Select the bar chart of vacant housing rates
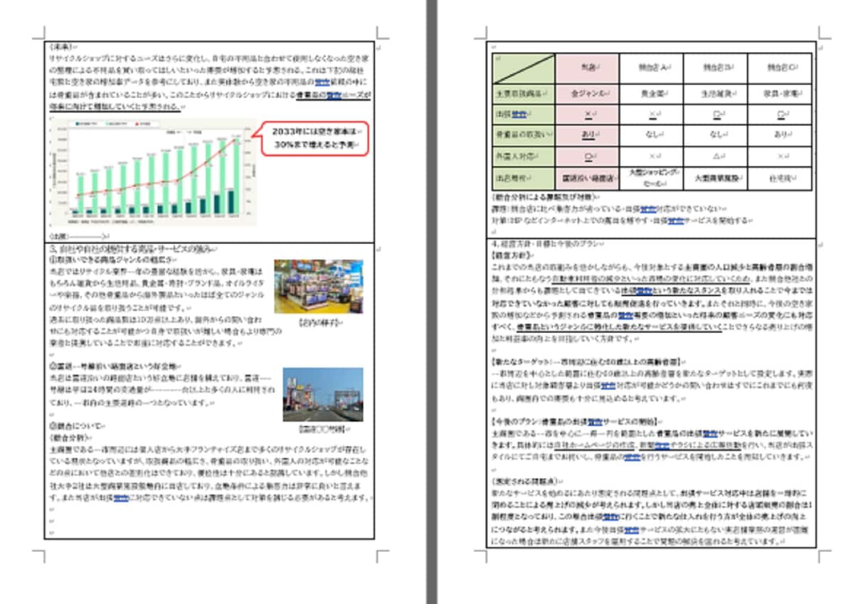Image resolution: width=868 pixels, height=604 pixels. click(x=154, y=173)
